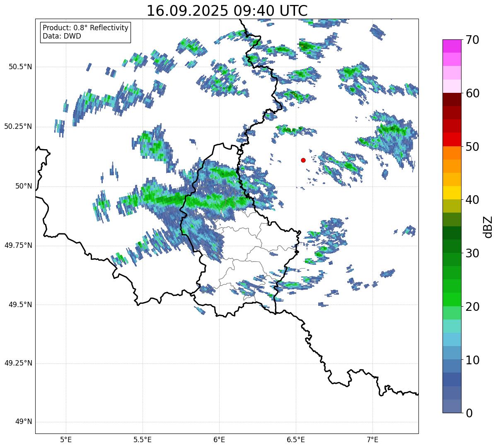Click the latitude label 50°N
The image size is (498, 448).
pos(23,186)
